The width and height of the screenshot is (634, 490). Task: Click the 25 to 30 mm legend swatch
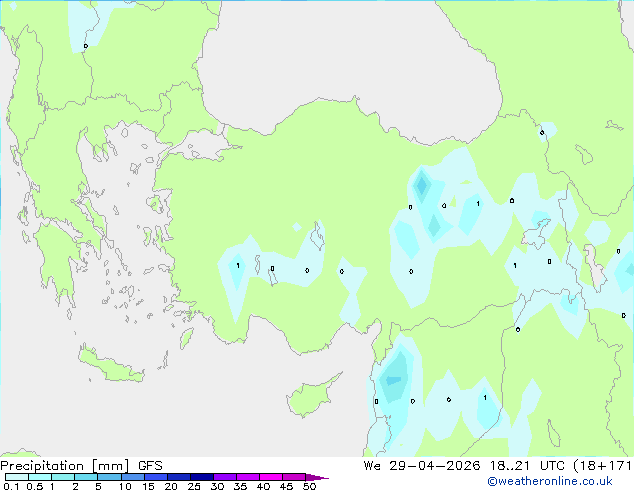click(201, 477)
